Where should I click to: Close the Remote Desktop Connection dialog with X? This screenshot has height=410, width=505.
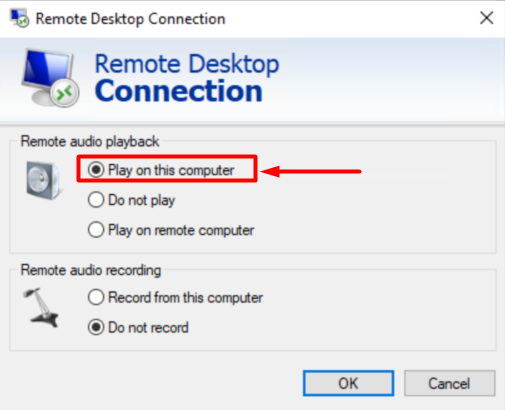click(486, 18)
